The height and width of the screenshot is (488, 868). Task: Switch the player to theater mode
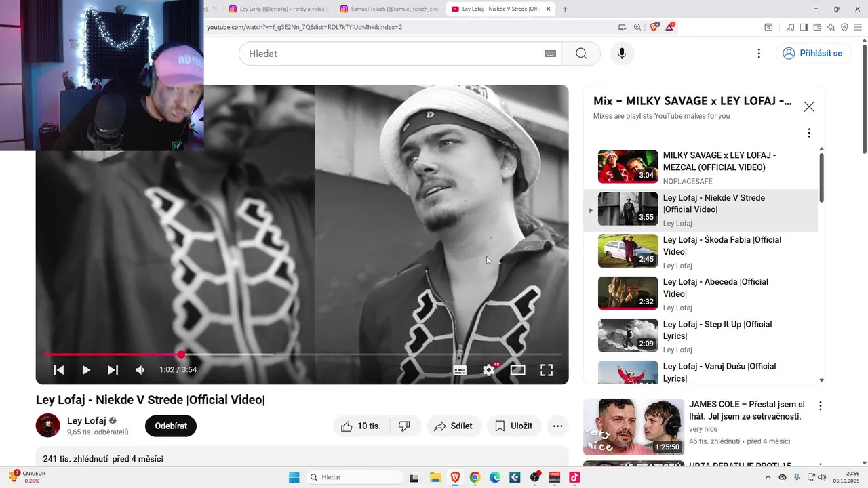[x=518, y=370]
